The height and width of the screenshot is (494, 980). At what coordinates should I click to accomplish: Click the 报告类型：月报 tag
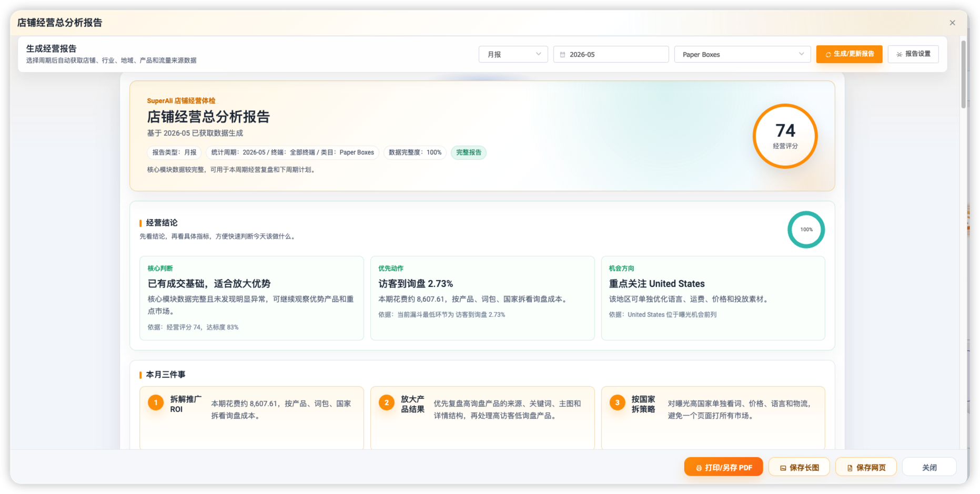point(174,152)
